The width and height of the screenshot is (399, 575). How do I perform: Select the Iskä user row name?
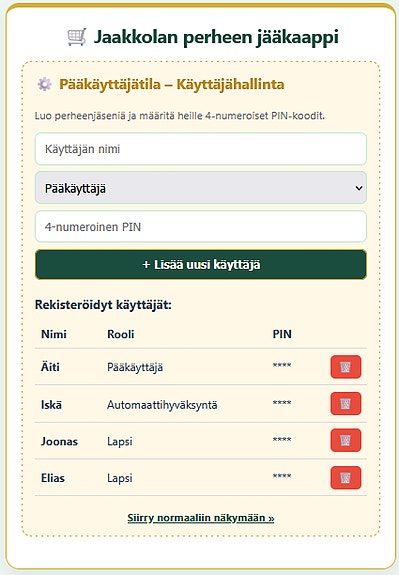(51, 404)
